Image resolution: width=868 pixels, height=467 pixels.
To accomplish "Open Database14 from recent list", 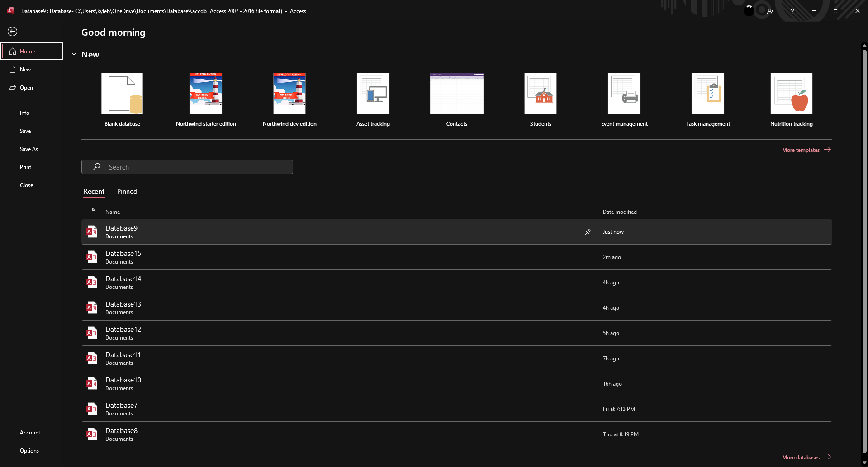I will 457,282.
